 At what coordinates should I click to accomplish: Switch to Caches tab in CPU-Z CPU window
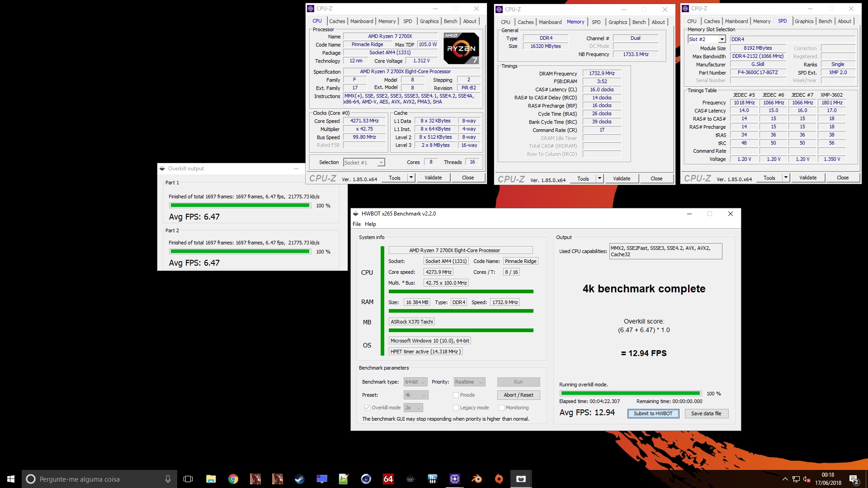tap(337, 21)
